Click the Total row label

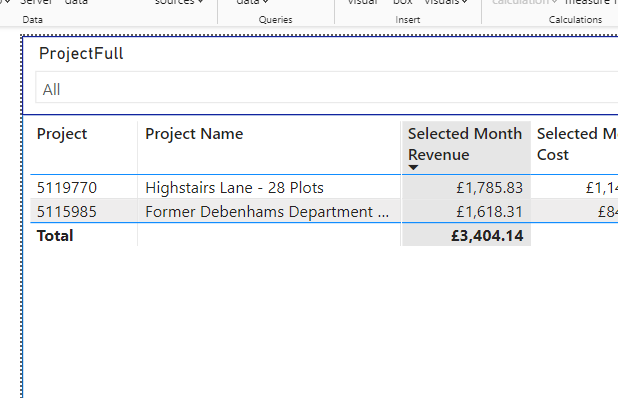click(55, 236)
